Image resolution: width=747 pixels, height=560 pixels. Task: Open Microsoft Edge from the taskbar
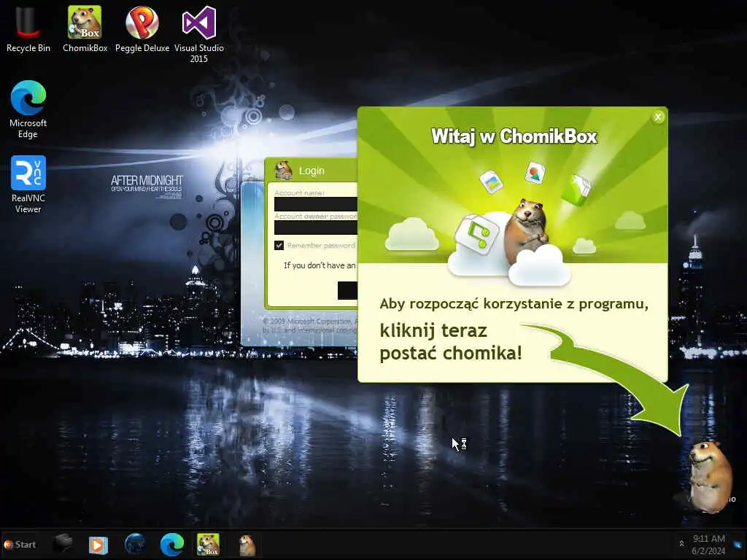pyautogui.click(x=172, y=545)
